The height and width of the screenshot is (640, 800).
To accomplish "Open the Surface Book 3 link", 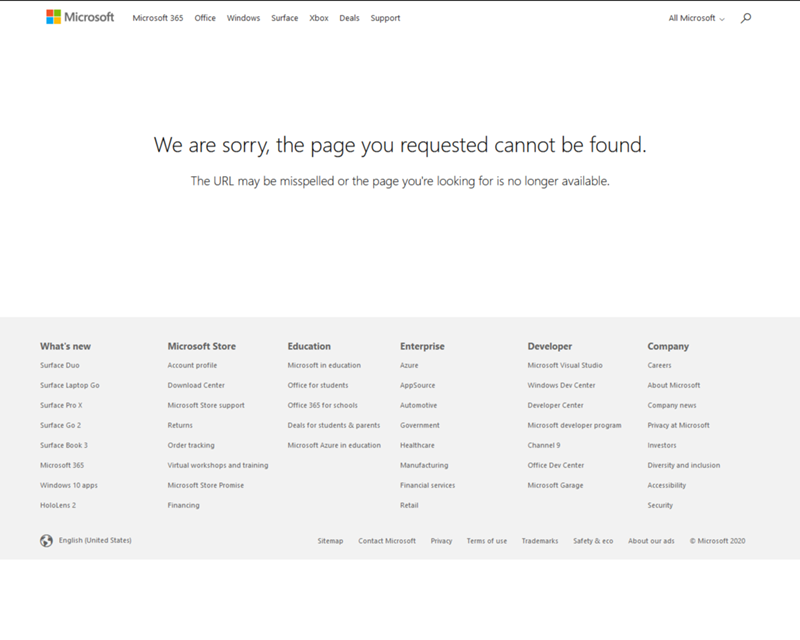I will pyautogui.click(x=64, y=445).
